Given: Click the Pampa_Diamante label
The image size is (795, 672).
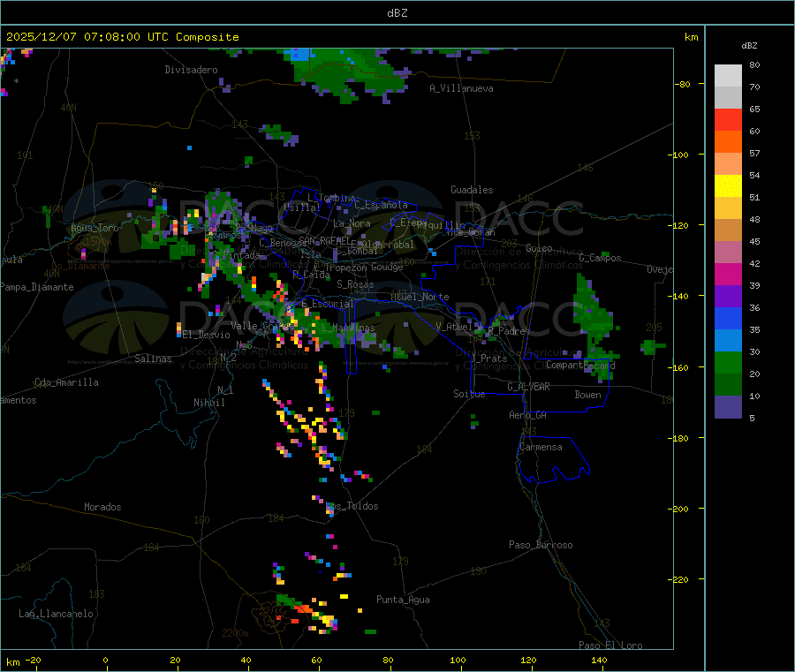Looking at the screenshot, I should click(x=37, y=287).
